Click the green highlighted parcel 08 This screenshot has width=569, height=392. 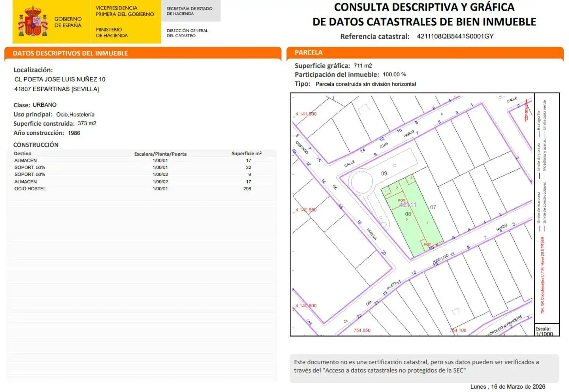412,215
